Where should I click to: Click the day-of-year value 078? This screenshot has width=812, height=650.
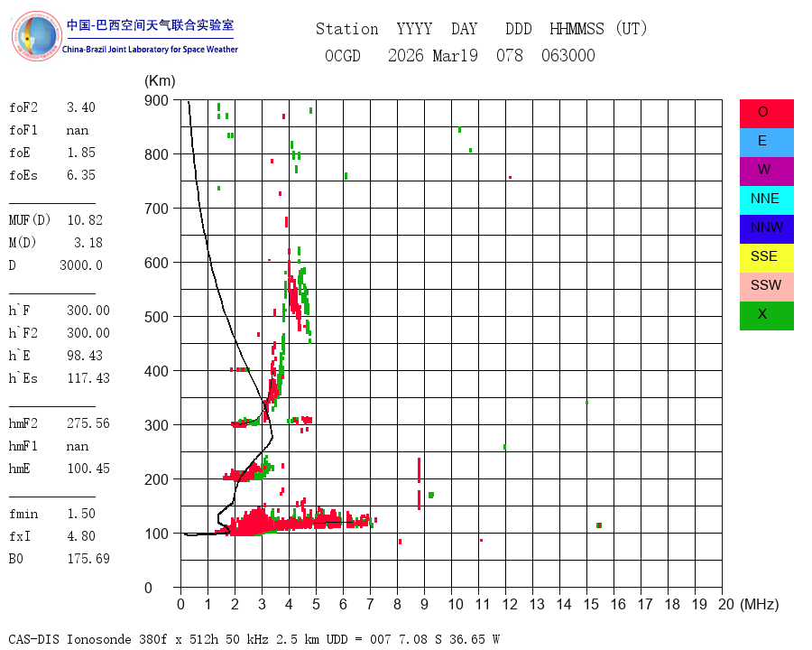[510, 55]
